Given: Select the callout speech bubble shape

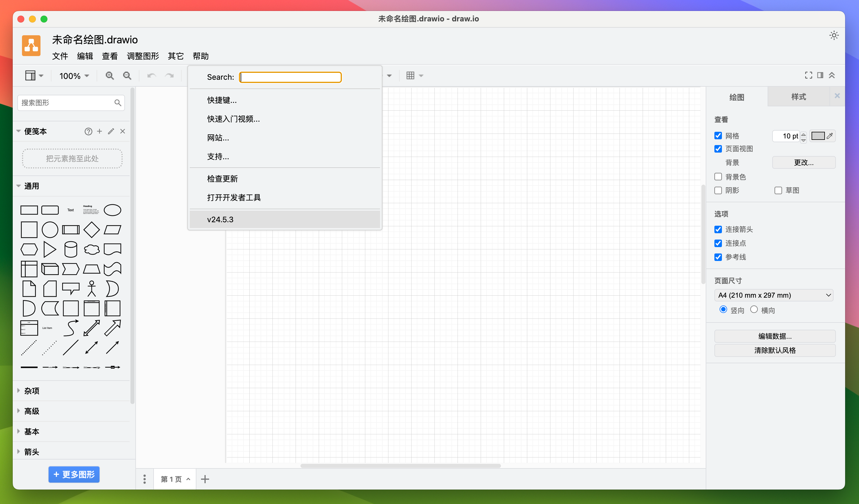Looking at the screenshot, I should (x=71, y=288).
